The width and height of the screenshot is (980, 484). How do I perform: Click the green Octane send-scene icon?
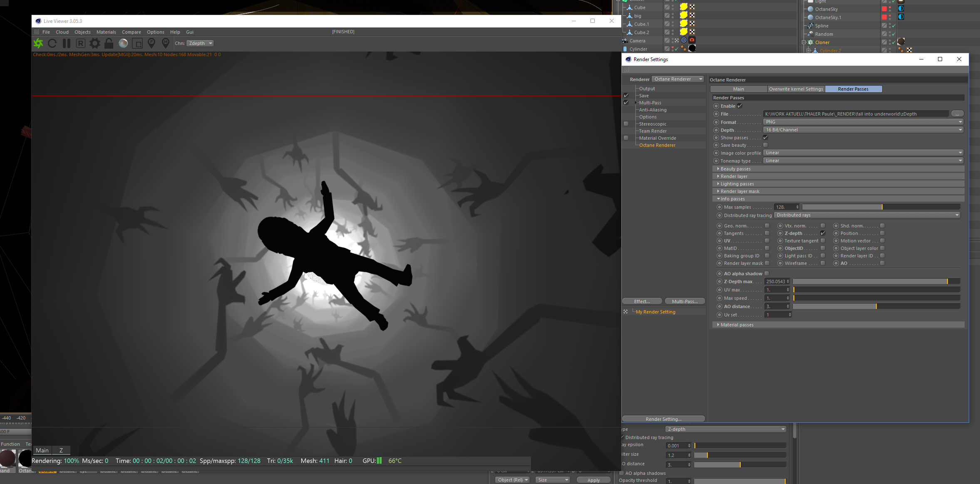(x=38, y=43)
